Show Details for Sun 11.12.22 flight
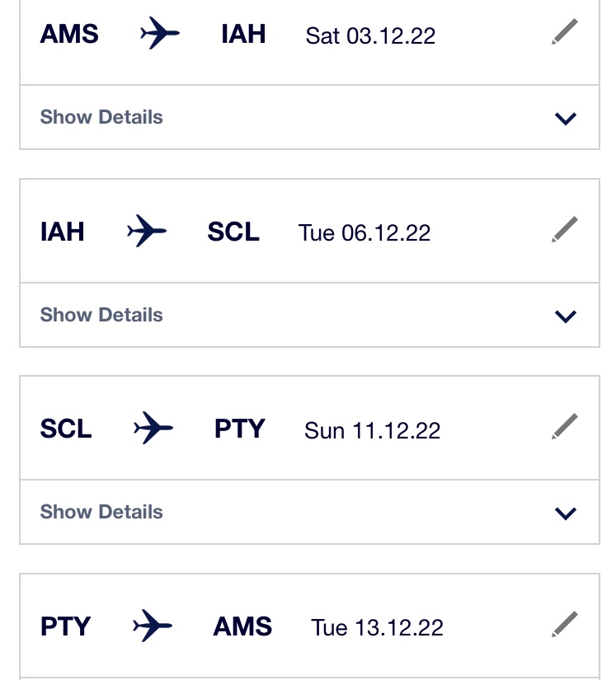This screenshot has height=680, width=616. click(x=101, y=512)
